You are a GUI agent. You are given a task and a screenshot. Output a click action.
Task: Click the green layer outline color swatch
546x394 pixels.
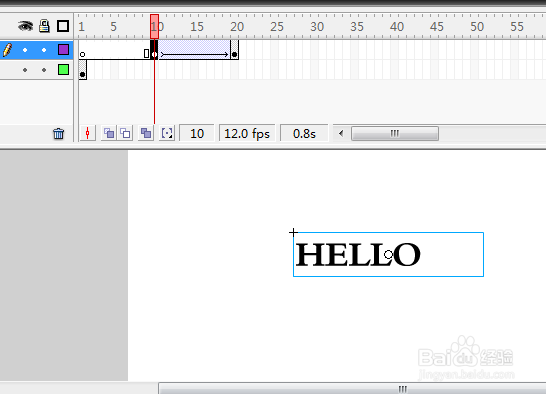point(63,70)
